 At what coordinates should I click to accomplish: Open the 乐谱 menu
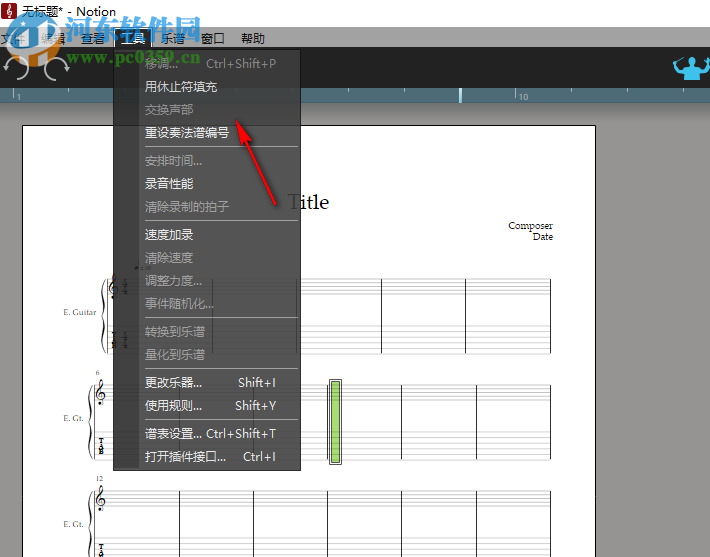click(173, 38)
